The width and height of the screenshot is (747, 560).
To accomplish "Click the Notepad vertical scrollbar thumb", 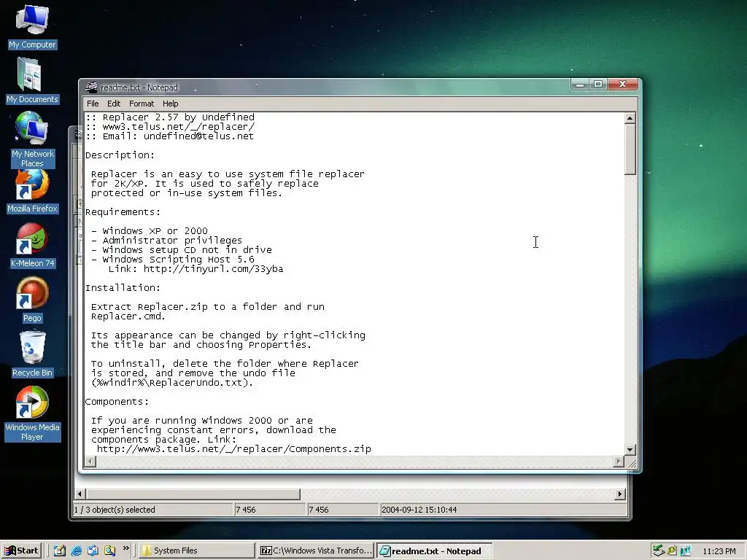I will [630, 149].
